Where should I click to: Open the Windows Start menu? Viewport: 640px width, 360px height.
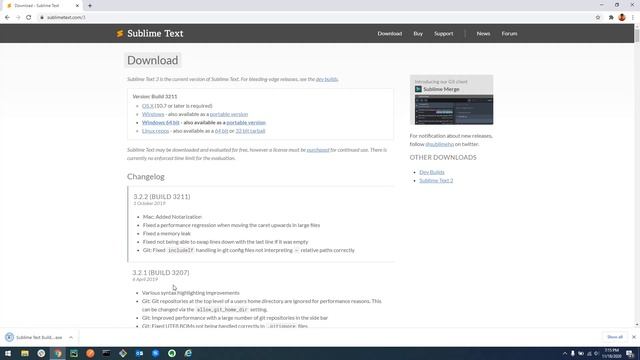tap(8, 353)
